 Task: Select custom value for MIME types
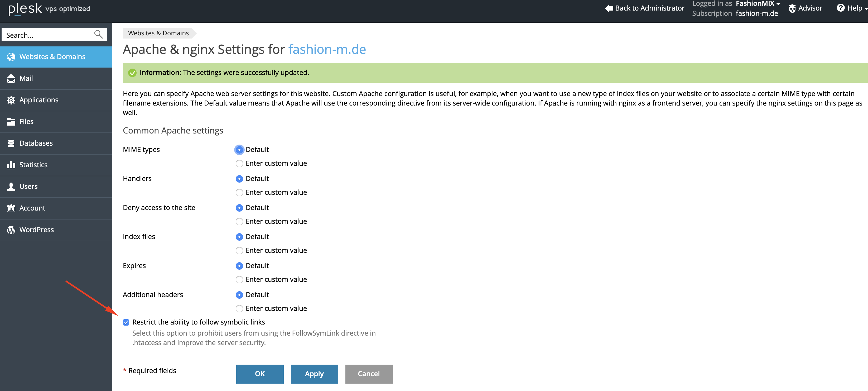pos(239,164)
